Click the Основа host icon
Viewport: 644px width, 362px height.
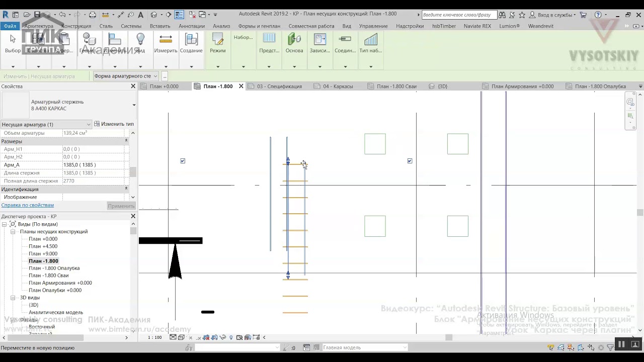[x=294, y=43]
